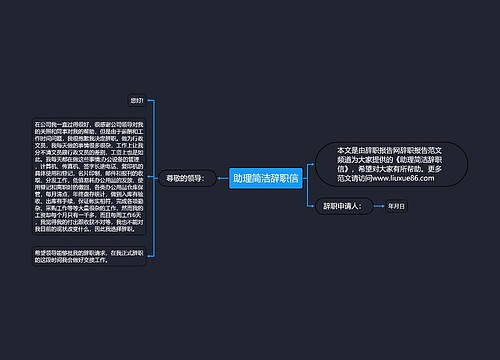Select the 辞职申请人： node

(344, 206)
